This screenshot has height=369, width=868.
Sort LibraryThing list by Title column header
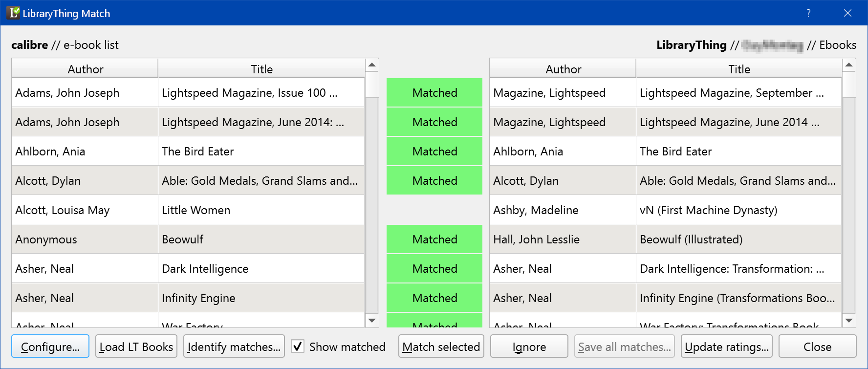[738, 69]
